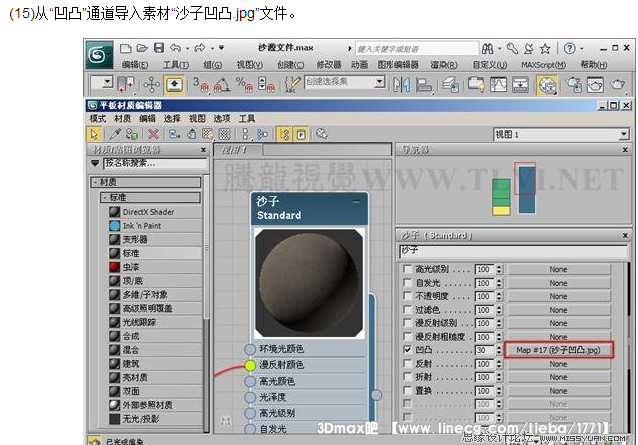Open the 视图 1 view dropdown
Screen dimensions: 638x445
[624, 134]
